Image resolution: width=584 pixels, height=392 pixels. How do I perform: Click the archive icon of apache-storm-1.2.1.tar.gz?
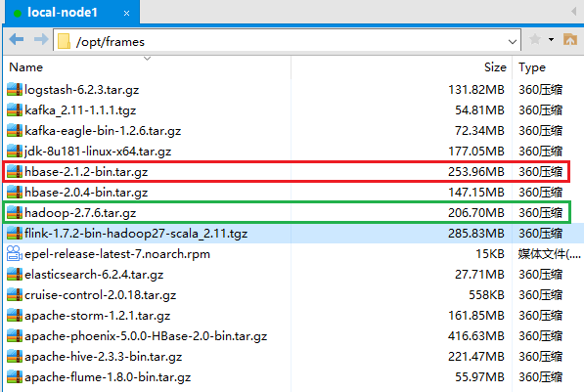click(x=15, y=316)
